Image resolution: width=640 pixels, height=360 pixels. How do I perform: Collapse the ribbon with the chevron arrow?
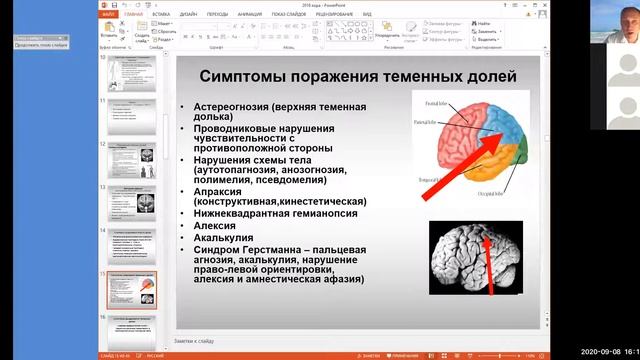coord(545,47)
